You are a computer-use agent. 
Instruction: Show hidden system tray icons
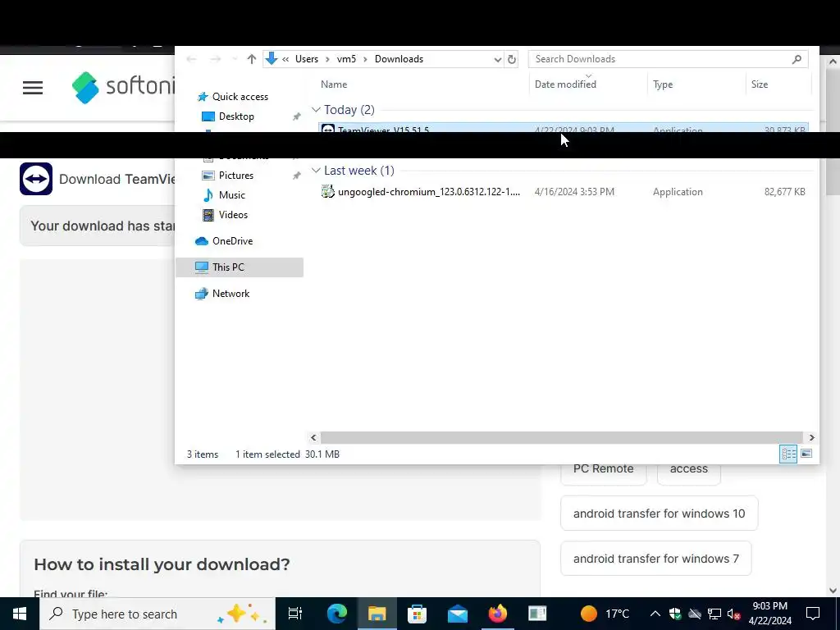click(x=655, y=614)
